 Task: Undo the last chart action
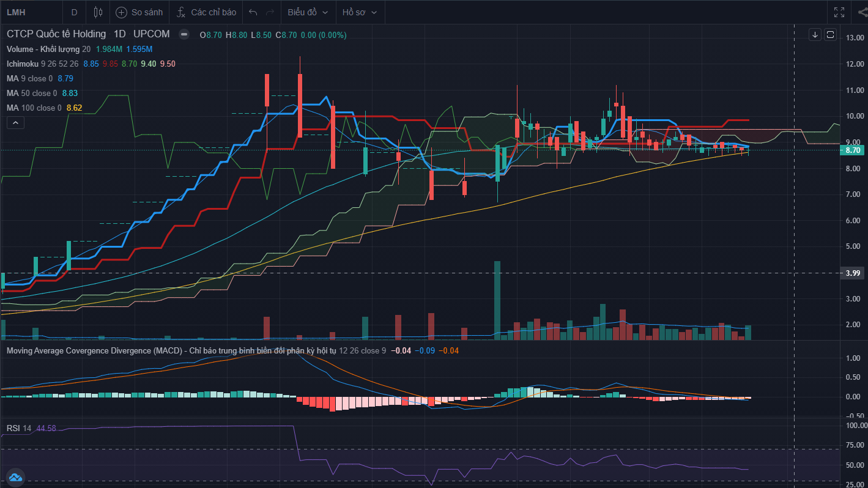point(253,12)
